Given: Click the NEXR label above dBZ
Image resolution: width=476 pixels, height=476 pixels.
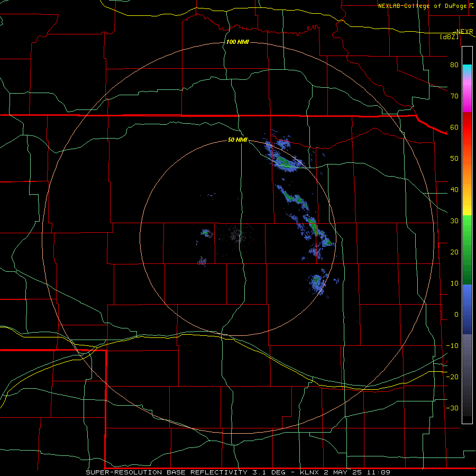Looking at the screenshot, I should click(465, 32).
